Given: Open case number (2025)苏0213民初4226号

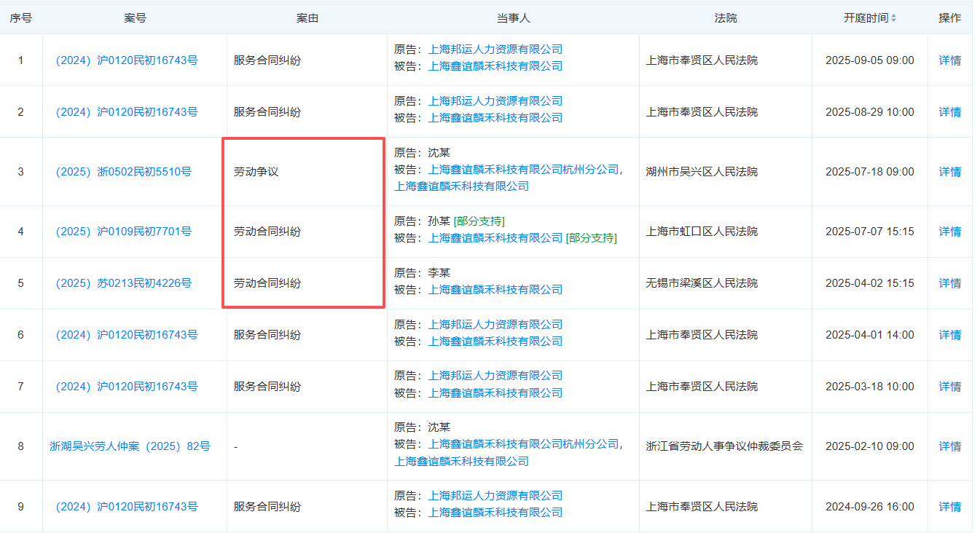Looking at the screenshot, I should 124,283.
